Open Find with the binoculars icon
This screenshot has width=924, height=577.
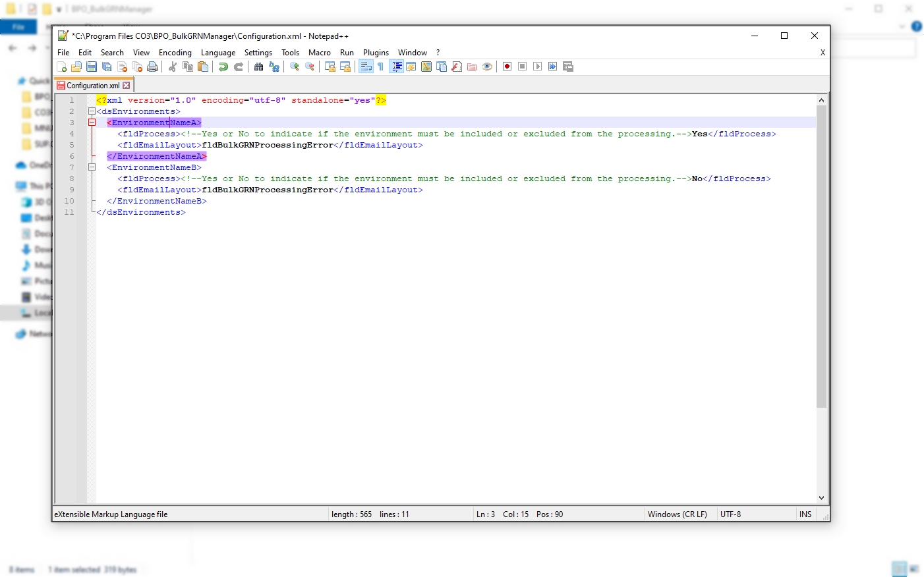tap(259, 67)
